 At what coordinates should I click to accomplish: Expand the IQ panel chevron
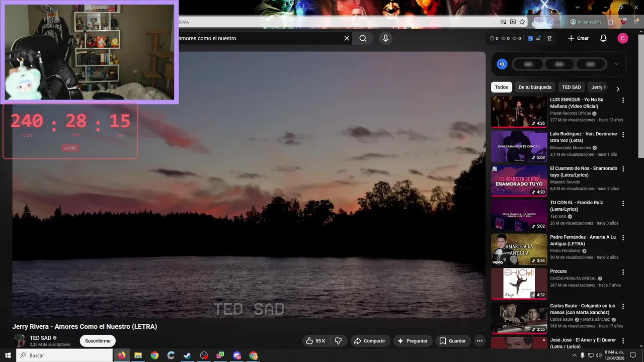(x=616, y=64)
